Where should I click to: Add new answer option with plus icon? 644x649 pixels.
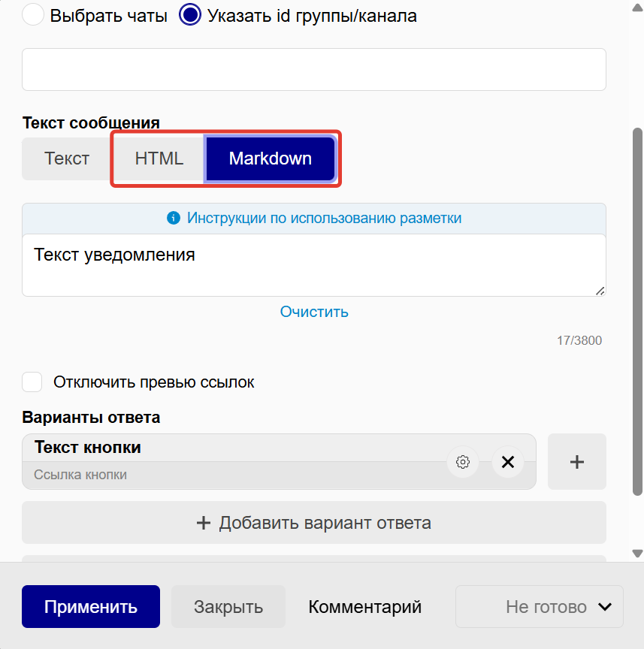(576, 461)
